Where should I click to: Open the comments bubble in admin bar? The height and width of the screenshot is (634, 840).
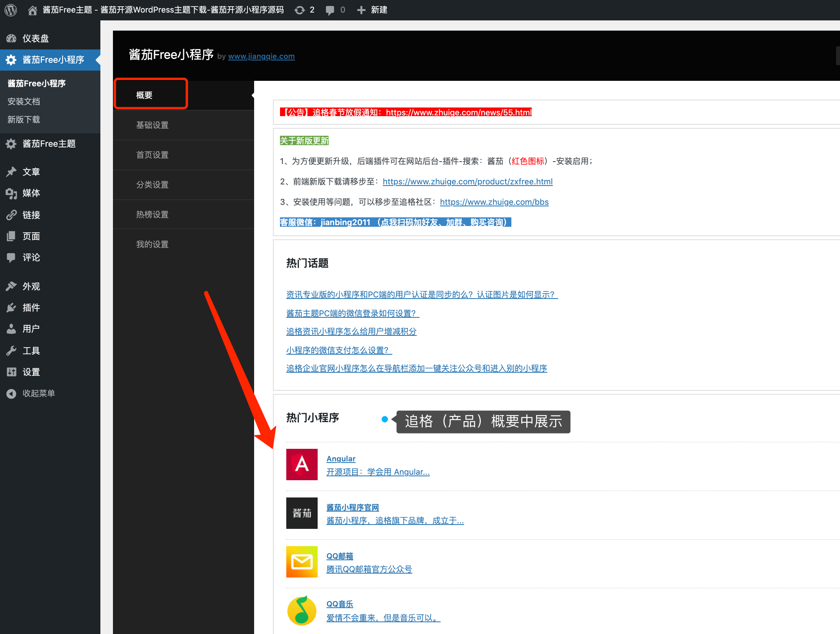[x=330, y=10]
